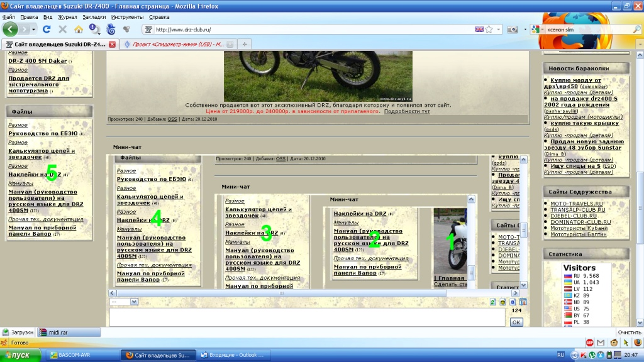
Task: Open the list-all-tabs dropdown arrow
Action: (640, 45)
